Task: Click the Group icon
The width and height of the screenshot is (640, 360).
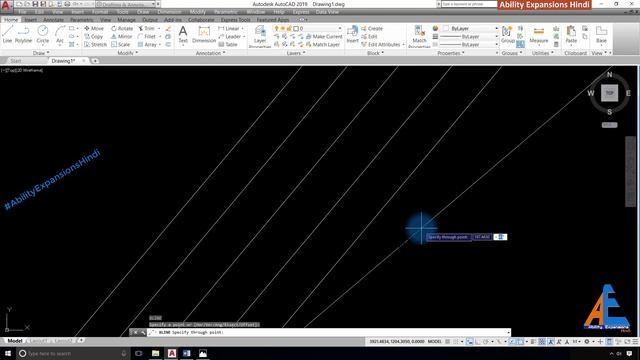Action: 508,34
